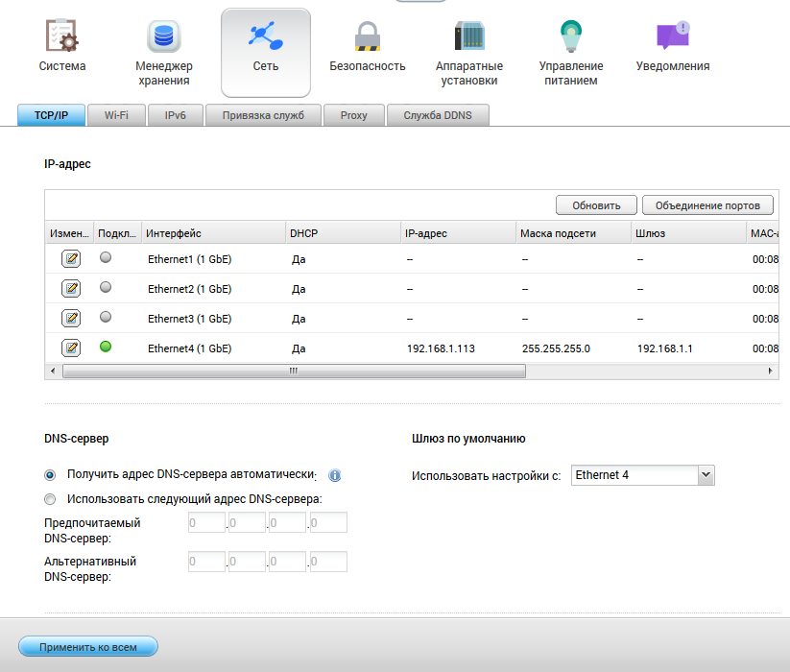Expand default gateway Ethernet 4 dropdown

tap(706, 475)
